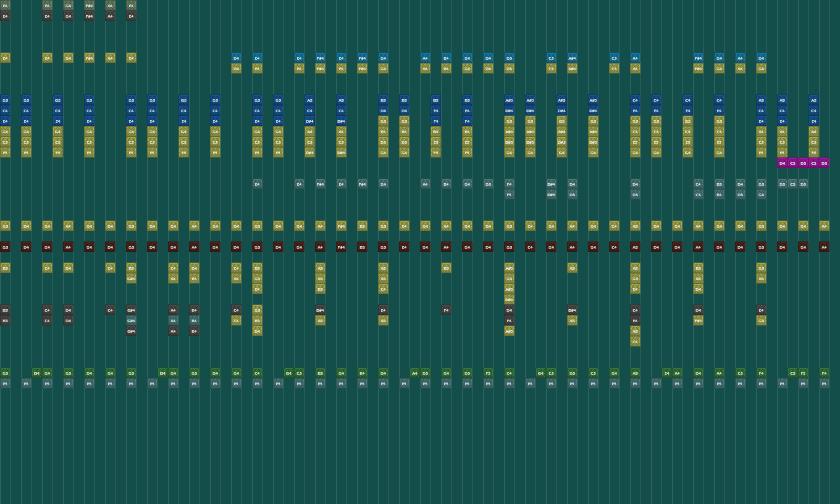Select the dark red E4 note
840x504 pixels.
(x=404, y=247)
